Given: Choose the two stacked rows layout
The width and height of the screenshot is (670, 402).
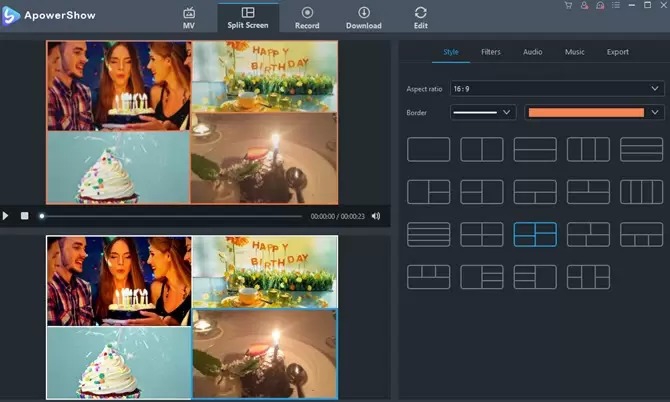Looking at the screenshot, I should point(535,149).
